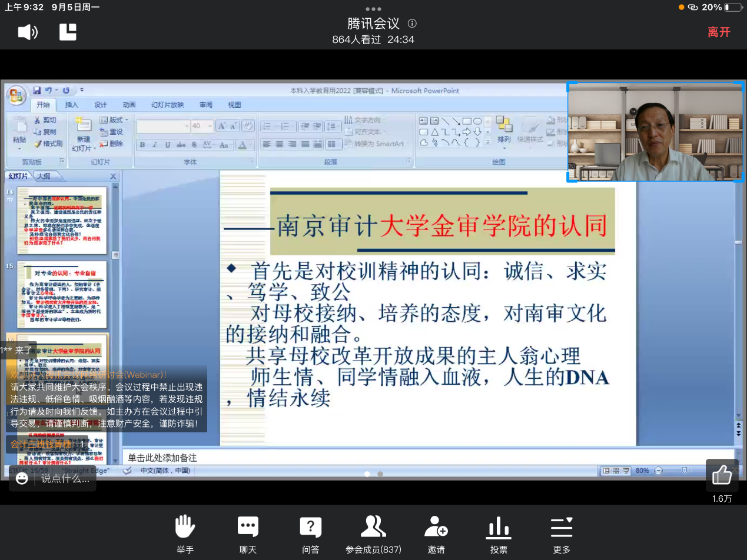The image size is (747, 560).
Task: Open meeting info next to 腾讯会议 title
Action: point(412,24)
